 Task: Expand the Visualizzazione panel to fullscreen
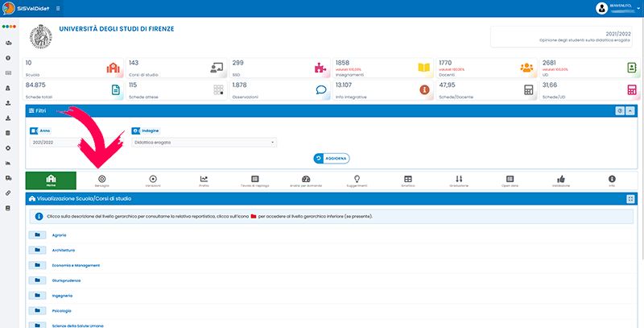tap(630, 197)
